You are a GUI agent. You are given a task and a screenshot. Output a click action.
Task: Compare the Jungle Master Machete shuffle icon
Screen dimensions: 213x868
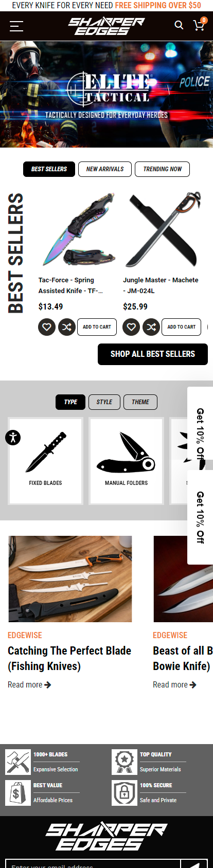click(x=151, y=327)
